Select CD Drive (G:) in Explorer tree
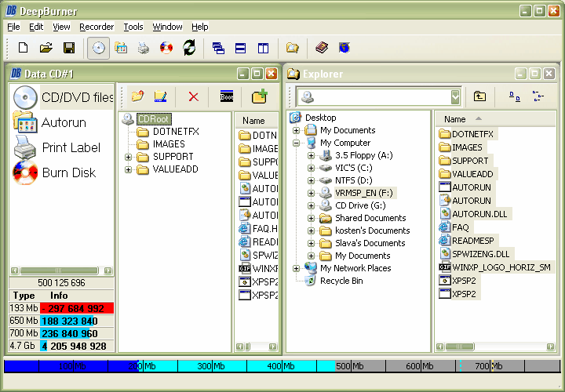565x392 pixels. point(360,205)
